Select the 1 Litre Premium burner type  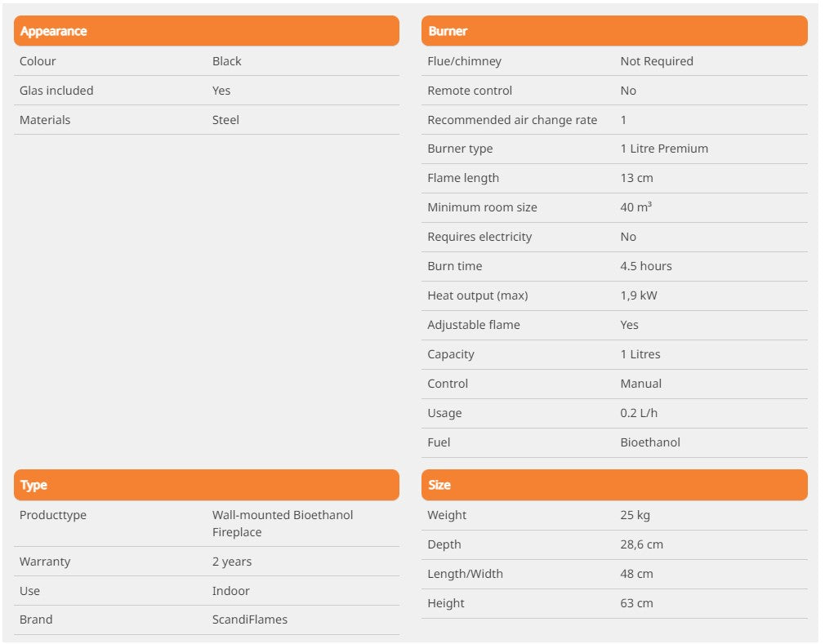(664, 149)
